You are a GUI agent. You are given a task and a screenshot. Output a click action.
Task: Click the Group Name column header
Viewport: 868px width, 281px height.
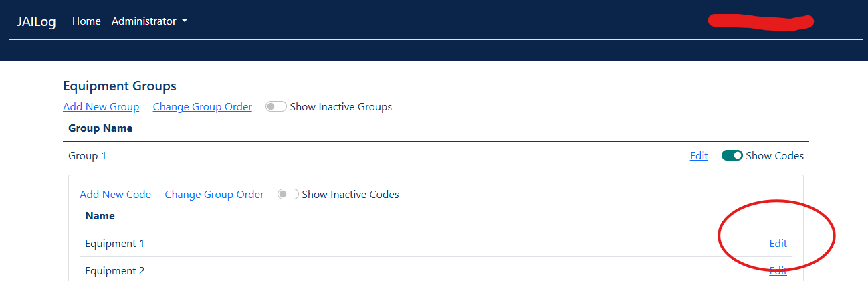coord(100,128)
